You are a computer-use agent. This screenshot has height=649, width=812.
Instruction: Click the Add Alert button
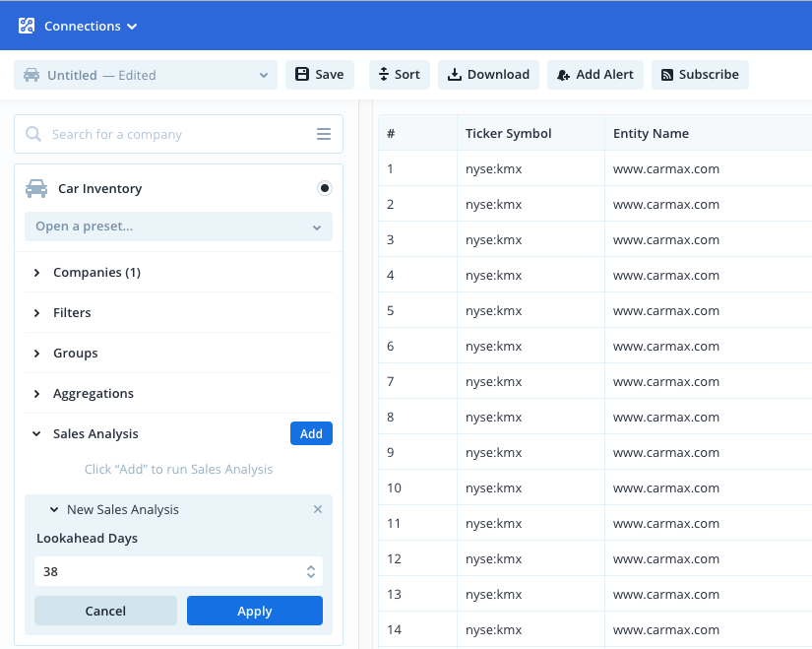point(595,75)
